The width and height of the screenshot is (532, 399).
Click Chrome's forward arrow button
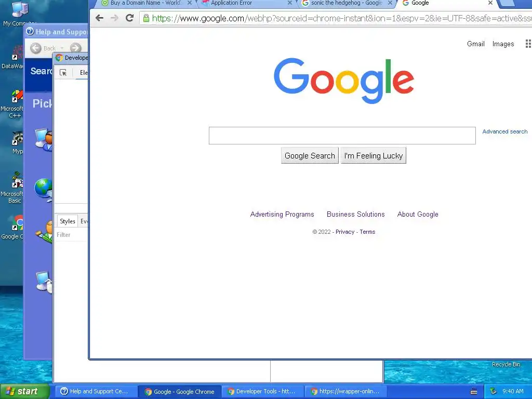(x=114, y=18)
